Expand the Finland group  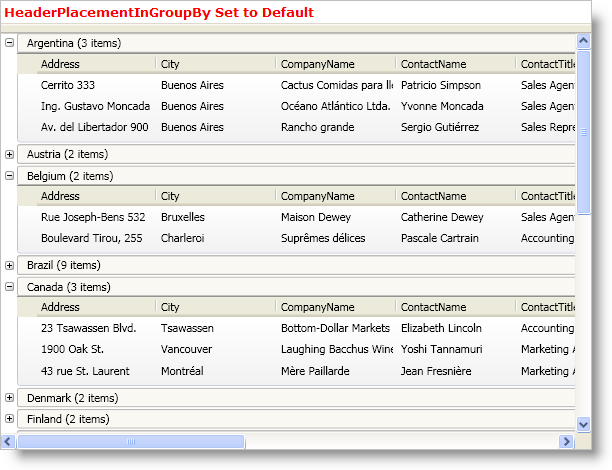pos(10,419)
